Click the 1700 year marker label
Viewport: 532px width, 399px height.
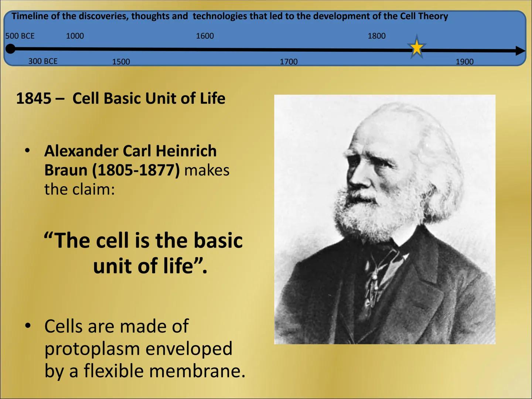[x=289, y=62]
